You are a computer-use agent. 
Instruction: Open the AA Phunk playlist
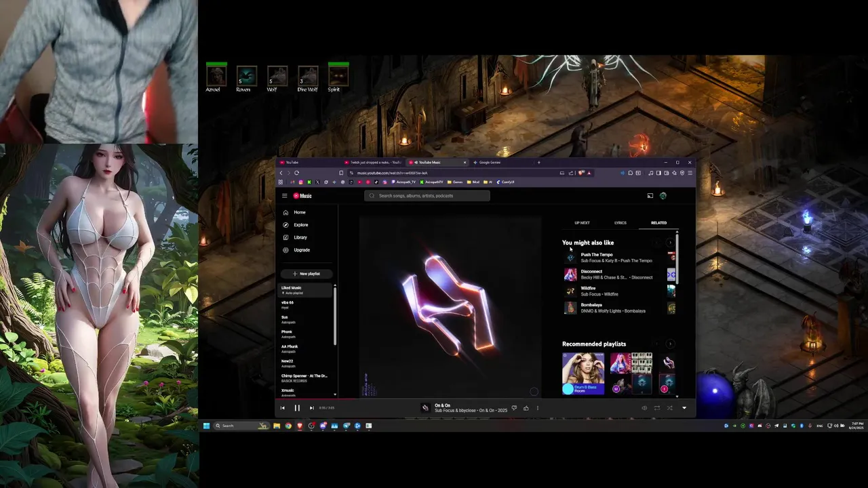point(305,349)
